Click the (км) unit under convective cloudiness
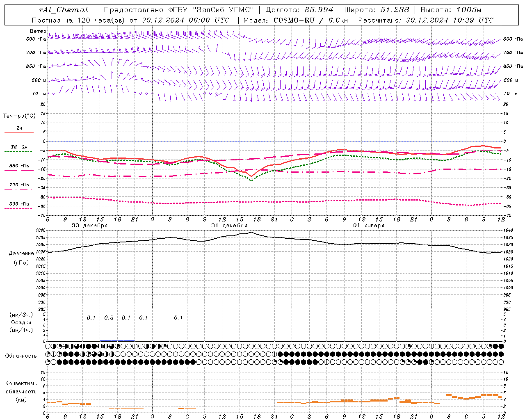525x420 pixels. [21, 399]
